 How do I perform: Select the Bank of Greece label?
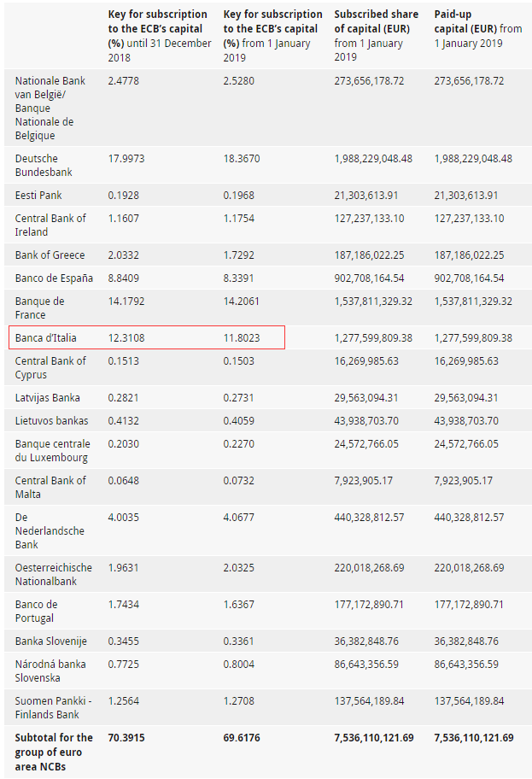[50, 255]
